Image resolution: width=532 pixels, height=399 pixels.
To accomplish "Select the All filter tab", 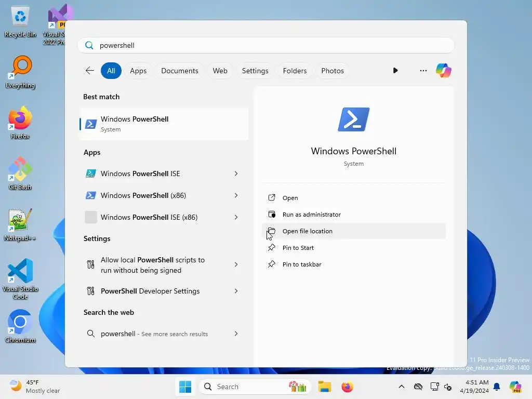I will pyautogui.click(x=111, y=71).
